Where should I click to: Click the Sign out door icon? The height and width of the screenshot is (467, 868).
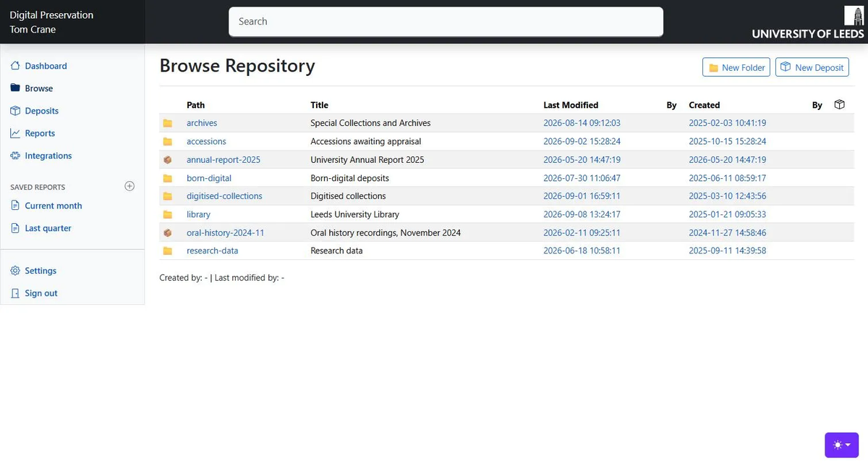coord(15,293)
